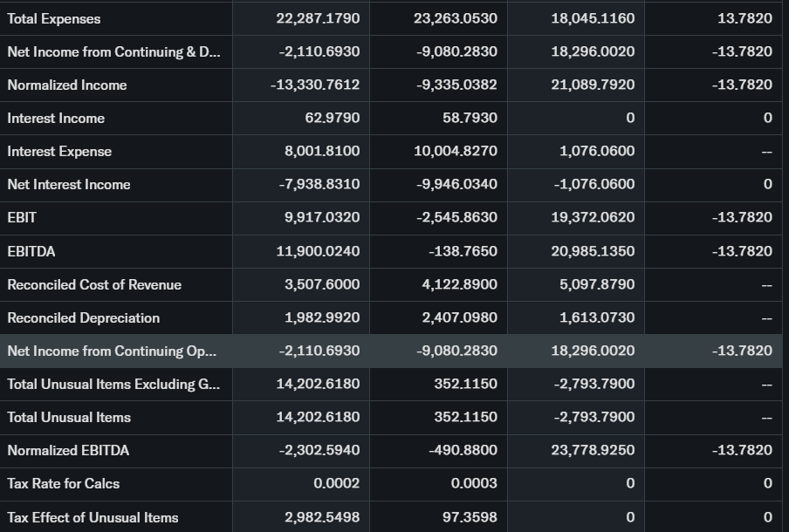Select the Interest Expense row label
This screenshot has height=532, width=789.
[59, 151]
